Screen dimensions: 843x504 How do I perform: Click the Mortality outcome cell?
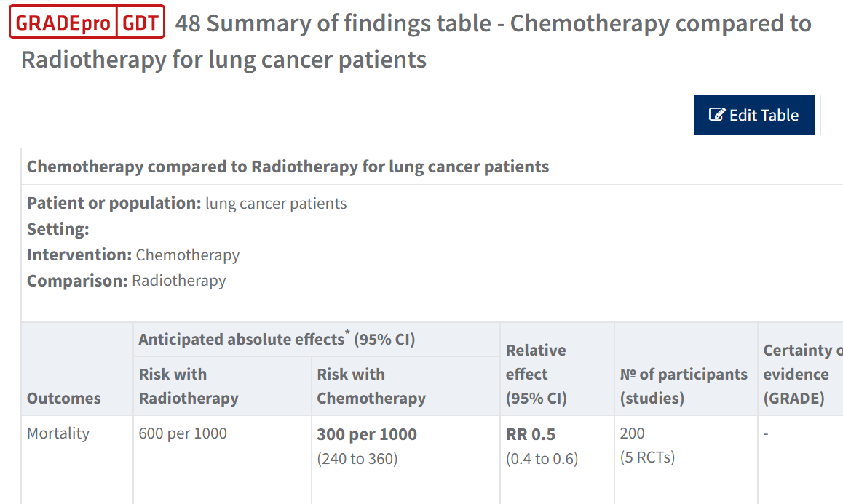click(x=58, y=433)
